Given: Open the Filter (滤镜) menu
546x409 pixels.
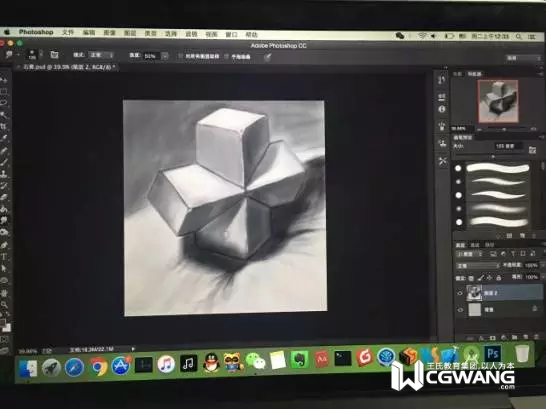Looking at the screenshot, I should pos(191,34).
